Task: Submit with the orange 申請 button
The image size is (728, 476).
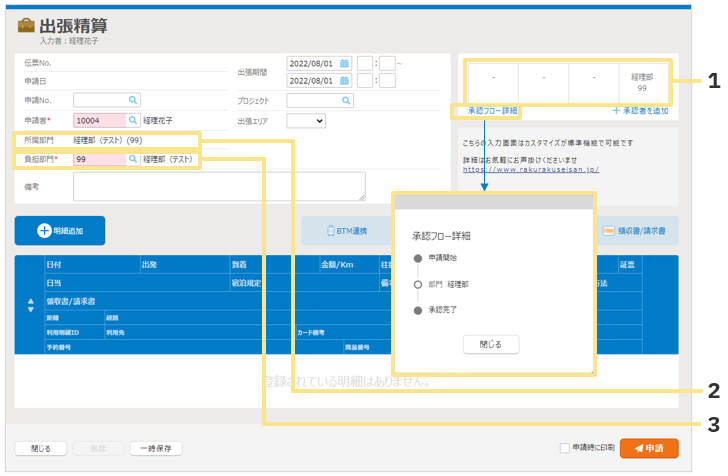Action: point(648,449)
